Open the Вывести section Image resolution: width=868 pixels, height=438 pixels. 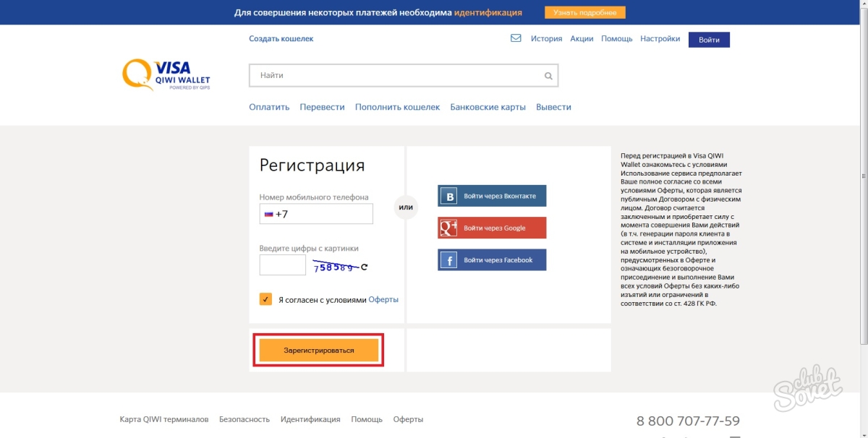pyautogui.click(x=553, y=107)
